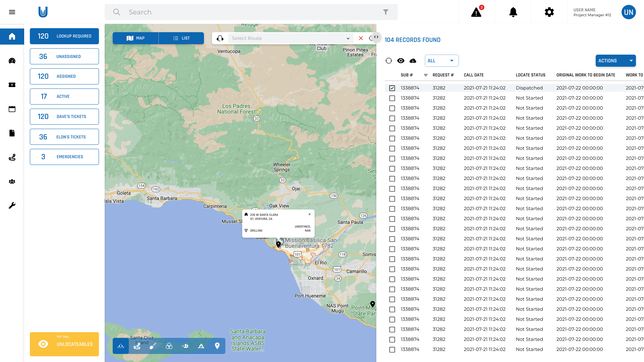Open the wrench tools sidebar icon
This screenshot has height=362, width=644.
coord(12,205)
